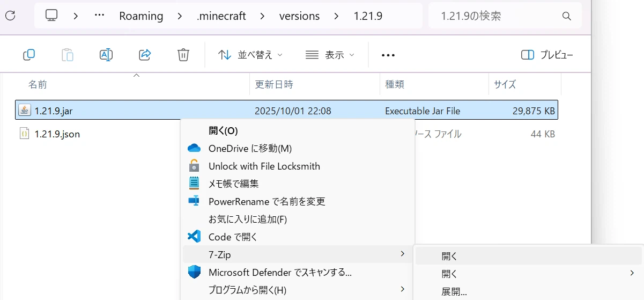Click the Copy toolbar icon
The width and height of the screenshot is (644, 300).
pos(29,55)
